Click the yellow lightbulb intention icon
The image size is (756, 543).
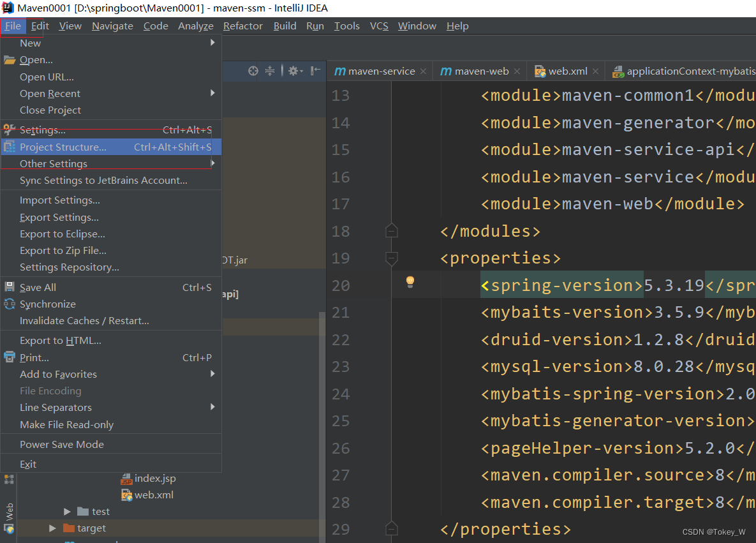click(410, 281)
